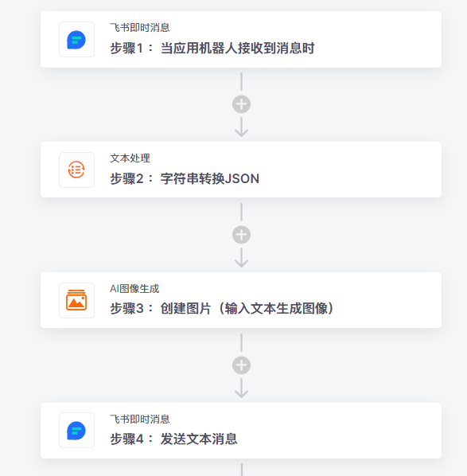This screenshot has height=476, width=467.
Task: Insert a step between steps 2 and 3
Action: pyautogui.click(x=242, y=235)
